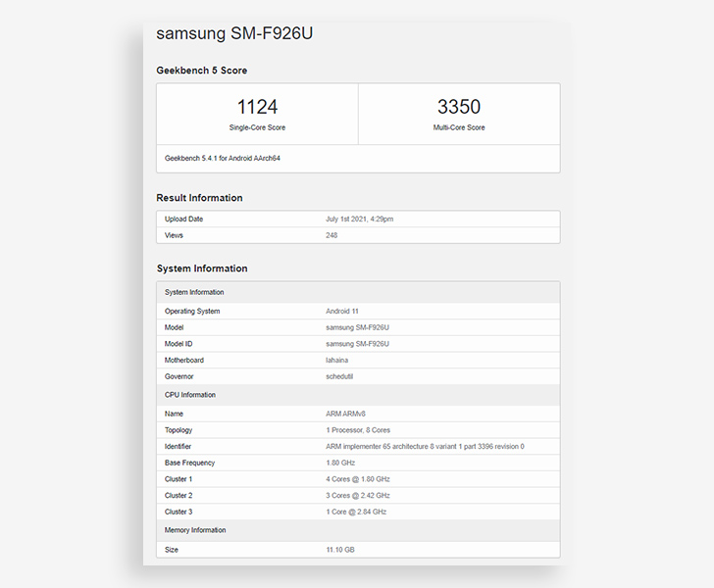
Task: Select the ARM ARMv8 name value
Action: tap(345, 415)
